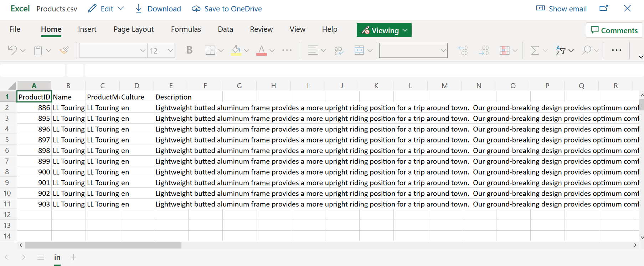The width and height of the screenshot is (644, 266).
Task: Click the Undo icon
Action: click(x=12, y=50)
